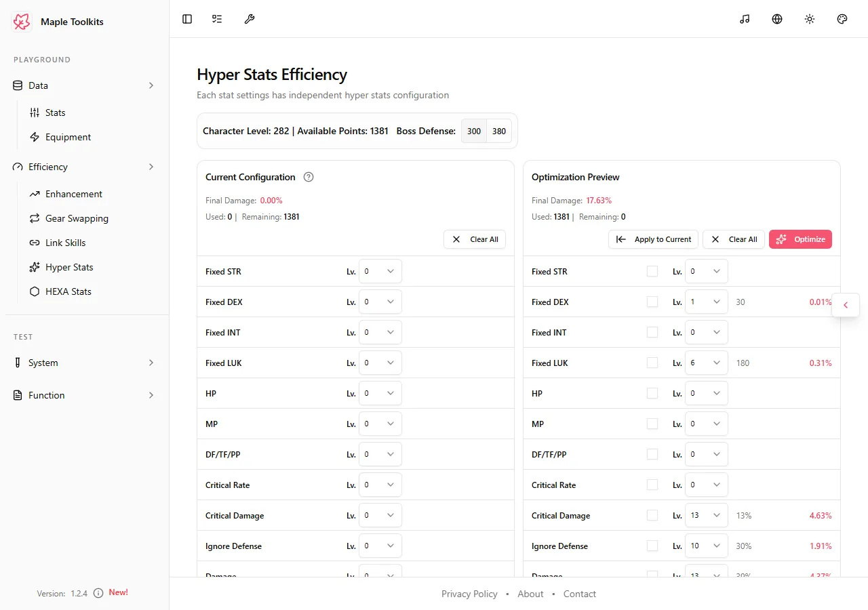Open Fixed STR level dropdown in Current Configuration
Viewport: 868px width, 610px height.
click(x=380, y=271)
